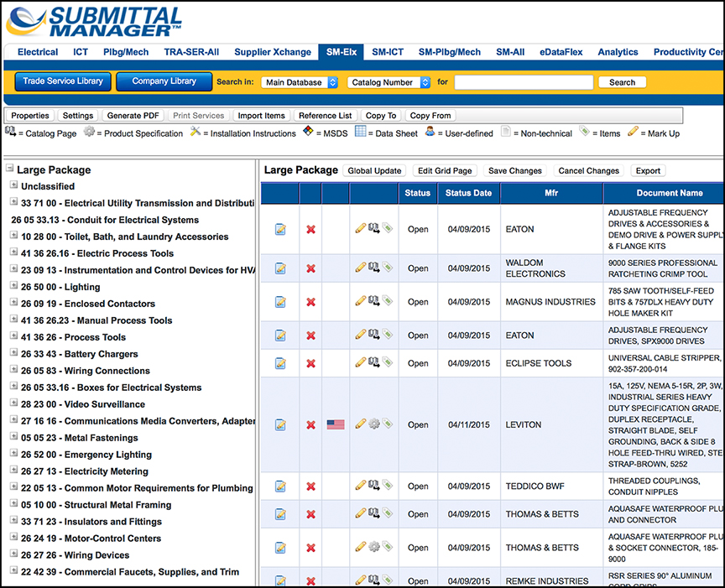The height and width of the screenshot is (588, 725).
Task: Click the Items tag icon in the TEDDICO BWF row
Action: [x=388, y=486]
